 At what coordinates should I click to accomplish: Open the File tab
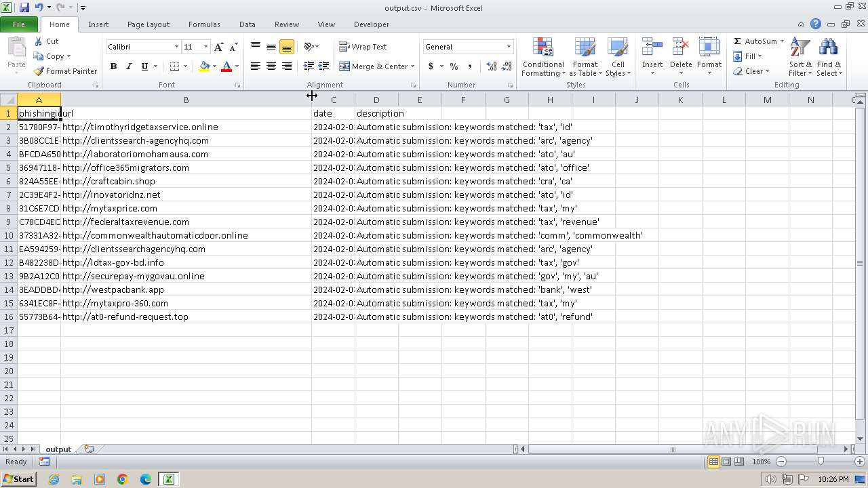pos(19,24)
